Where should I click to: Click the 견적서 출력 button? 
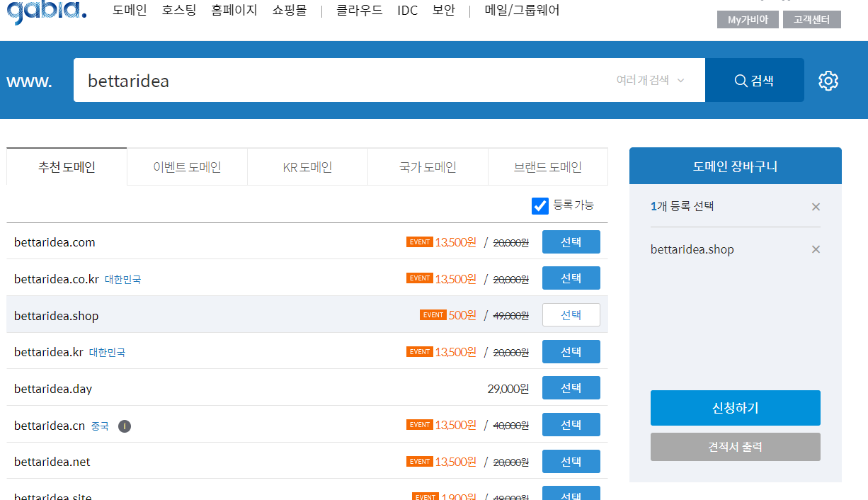[x=736, y=447]
